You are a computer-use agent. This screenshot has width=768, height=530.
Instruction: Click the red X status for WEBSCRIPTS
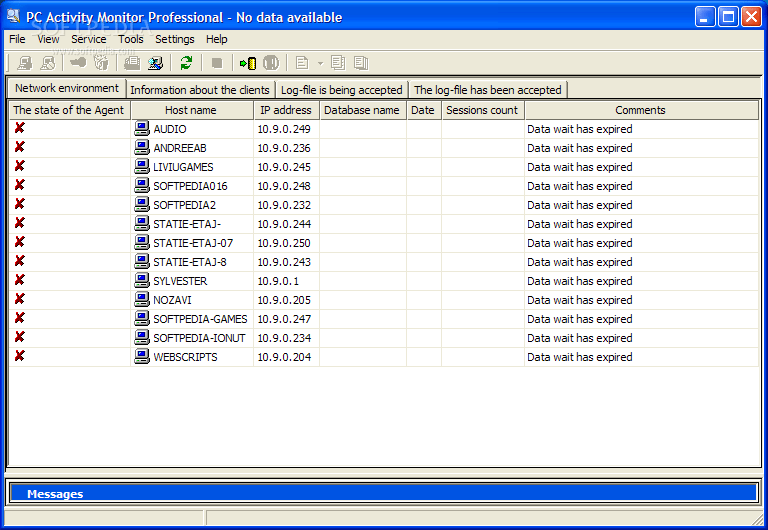tap(20, 356)
